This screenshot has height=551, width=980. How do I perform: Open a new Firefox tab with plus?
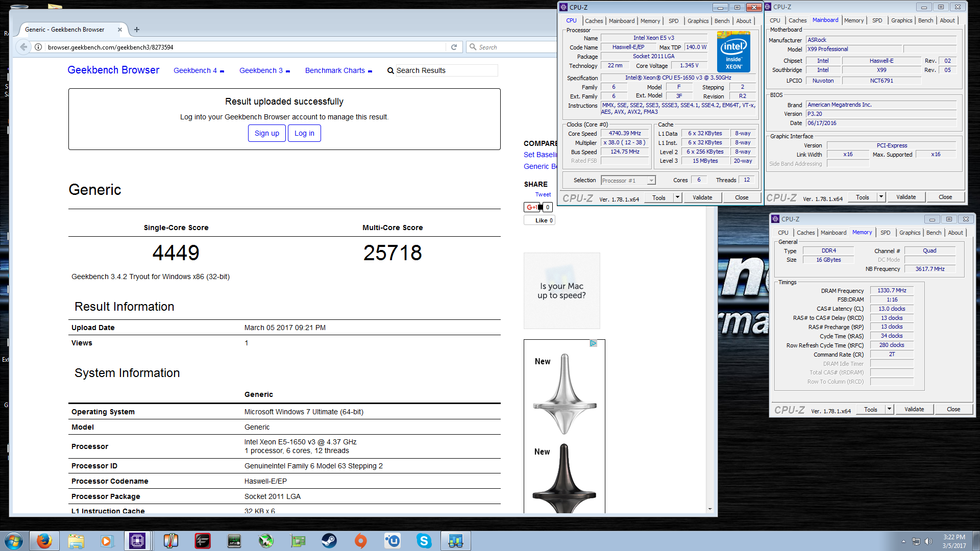tap(137, 30)
